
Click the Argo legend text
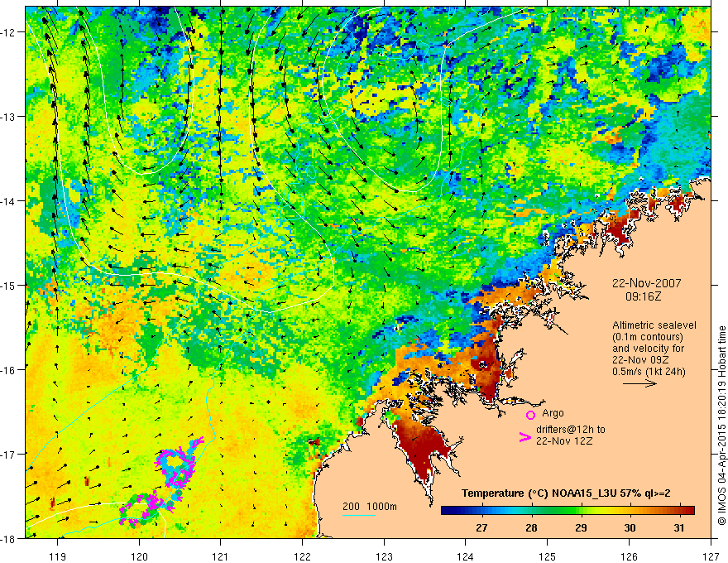coord(553,413)
